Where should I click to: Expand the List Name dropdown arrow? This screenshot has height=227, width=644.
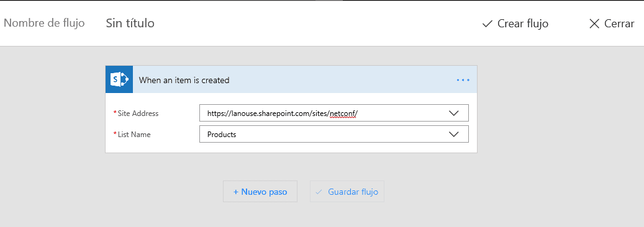[454, 134]
